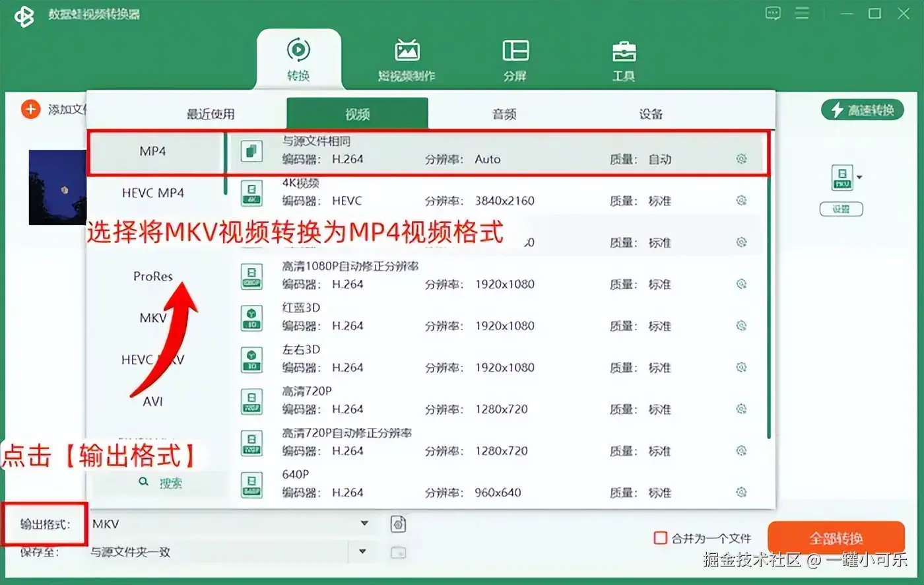Switch to 短视频制作 tab
This screenshot has height=585, width=924.
pyautogui.click(x=407, y=59)
